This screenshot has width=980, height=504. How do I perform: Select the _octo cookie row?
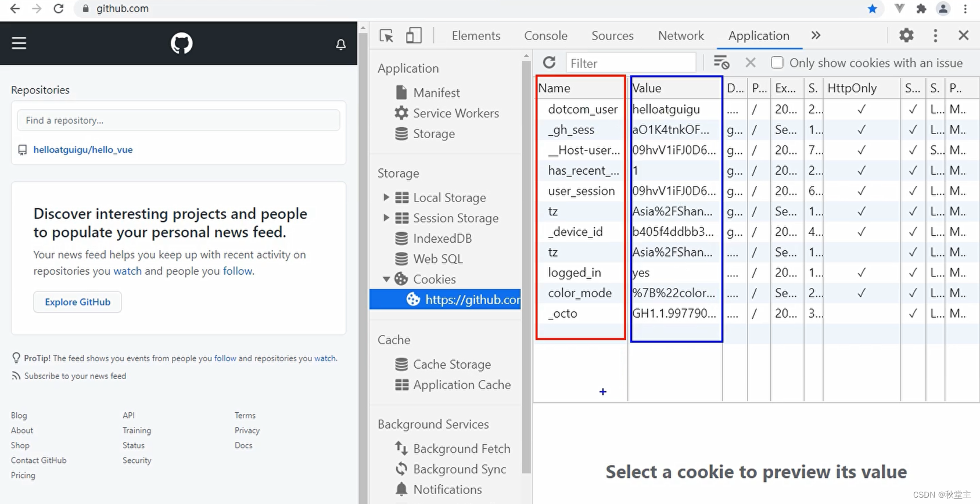point(757,314)
